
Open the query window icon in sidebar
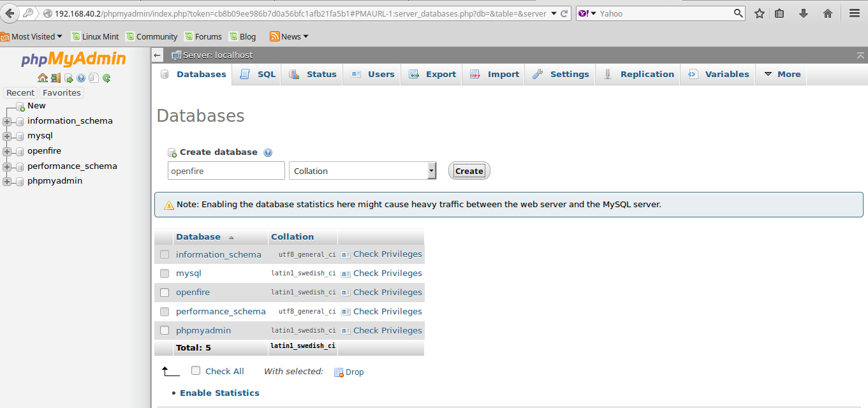(x=68, y=78)
